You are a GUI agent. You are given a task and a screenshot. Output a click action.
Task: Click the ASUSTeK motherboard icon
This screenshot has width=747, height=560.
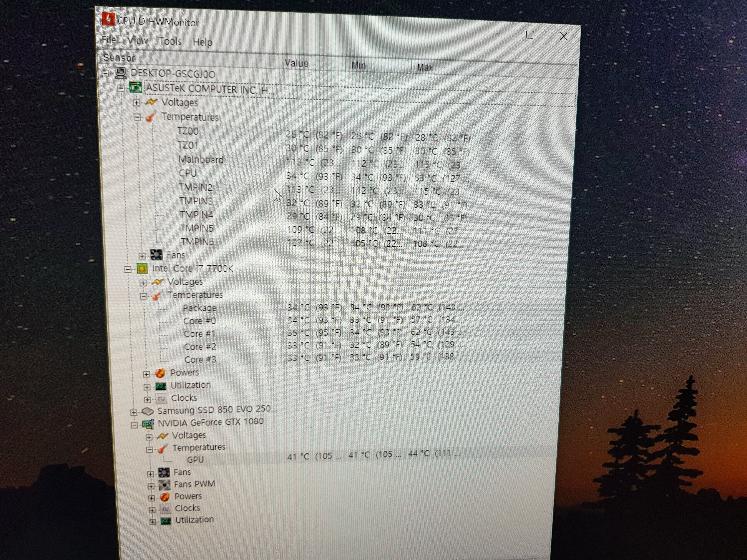[136, 87]
